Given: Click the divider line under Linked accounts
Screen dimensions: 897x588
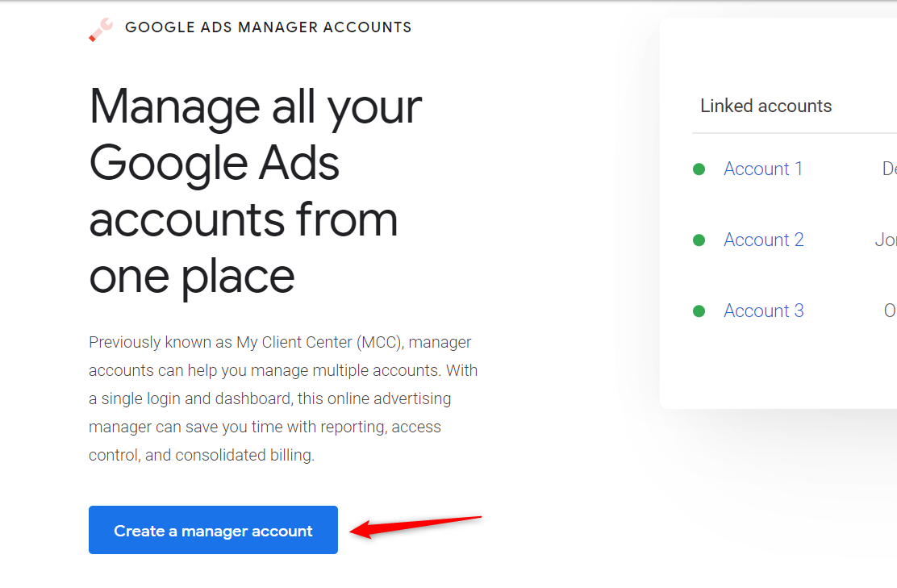Looking at the screenshot, I should (x=795, y=133).
